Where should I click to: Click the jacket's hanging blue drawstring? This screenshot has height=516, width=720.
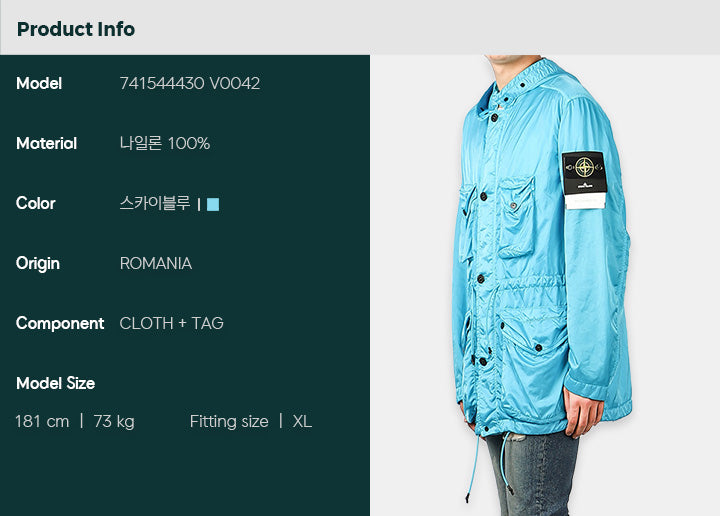[x=472, y=468]
